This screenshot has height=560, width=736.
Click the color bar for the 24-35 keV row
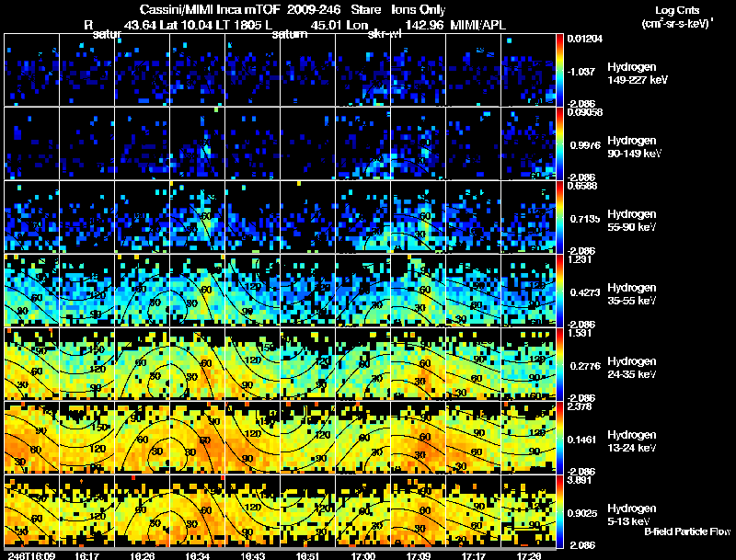click(x=559, y=364)
